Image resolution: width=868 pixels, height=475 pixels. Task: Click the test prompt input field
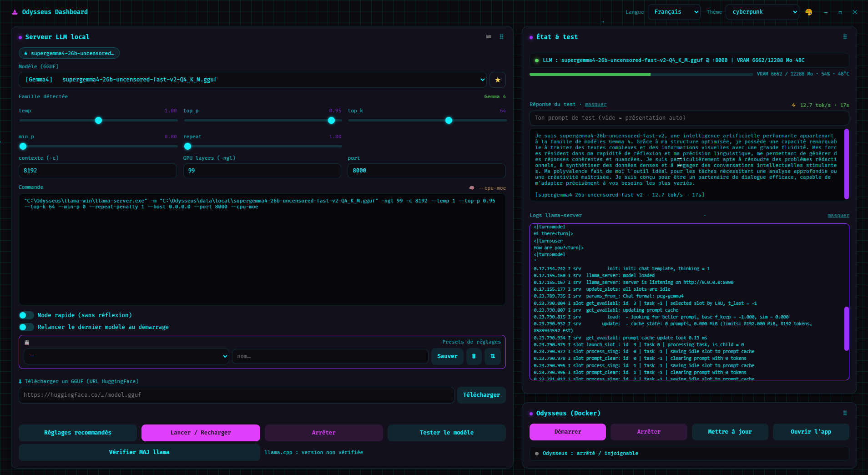(x=689, y=118)
